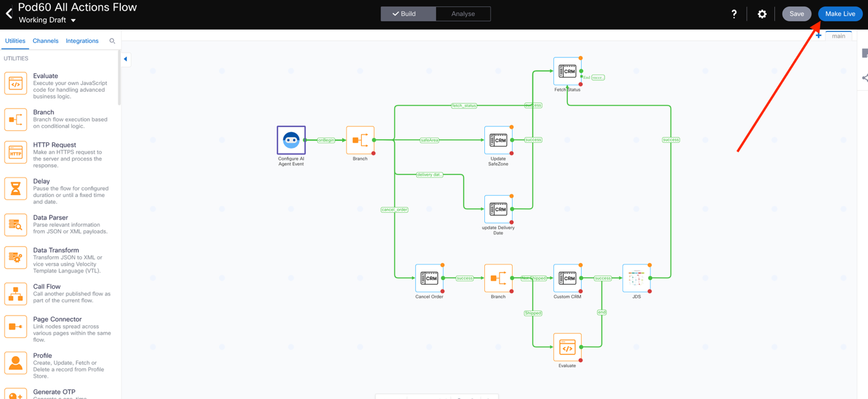
Task: Collapse the left utilities panel
Action: 126,59
